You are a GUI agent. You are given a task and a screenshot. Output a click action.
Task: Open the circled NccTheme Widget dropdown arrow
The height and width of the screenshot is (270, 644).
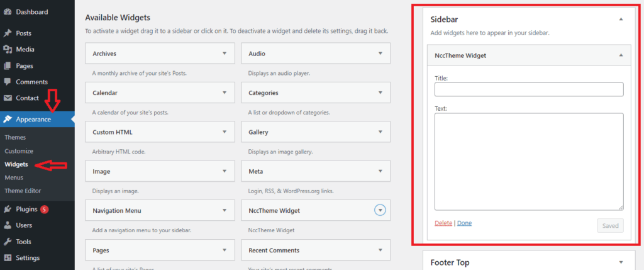click(380, 210)
